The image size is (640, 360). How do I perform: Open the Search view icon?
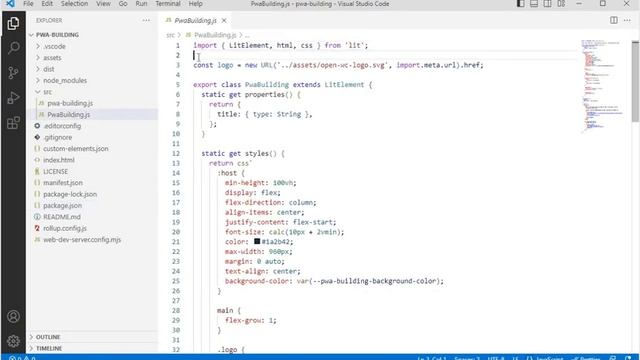tap(13, 48)
